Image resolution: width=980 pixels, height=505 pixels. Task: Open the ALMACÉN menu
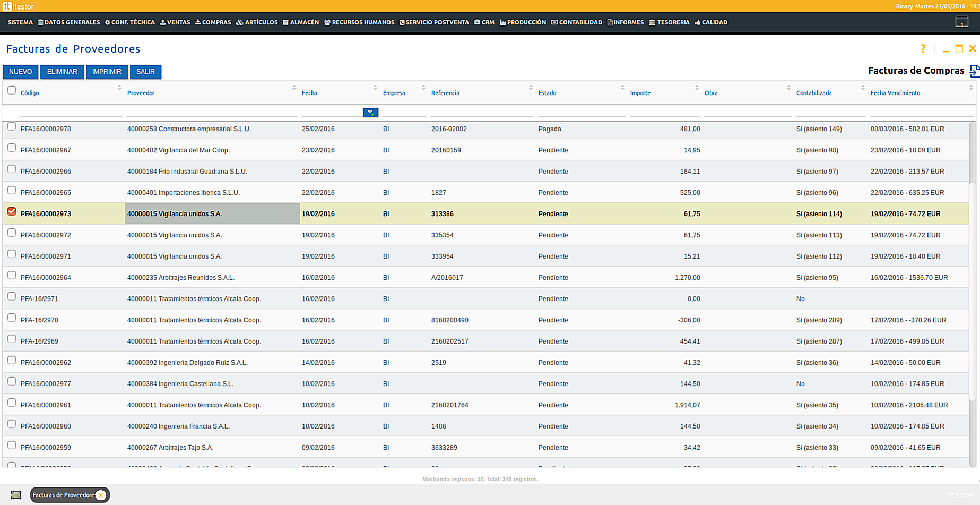pos(301,22)
